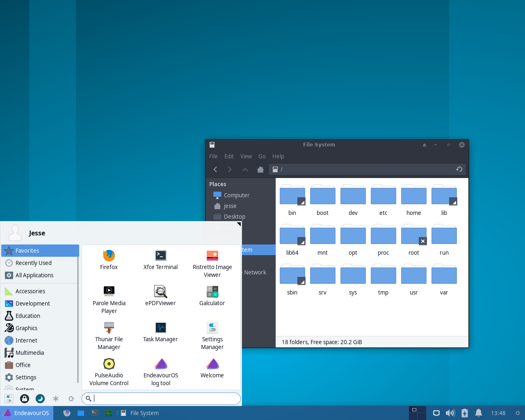The height and width of the screenshot is (420, 525).
Task: Open the Multimedia category
Action: point(40,353)
